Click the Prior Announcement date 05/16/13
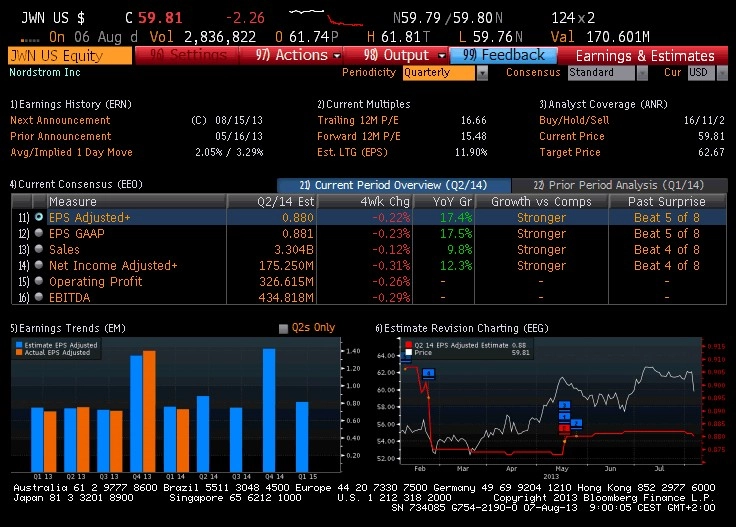736x527 pixels. point(239,136)
